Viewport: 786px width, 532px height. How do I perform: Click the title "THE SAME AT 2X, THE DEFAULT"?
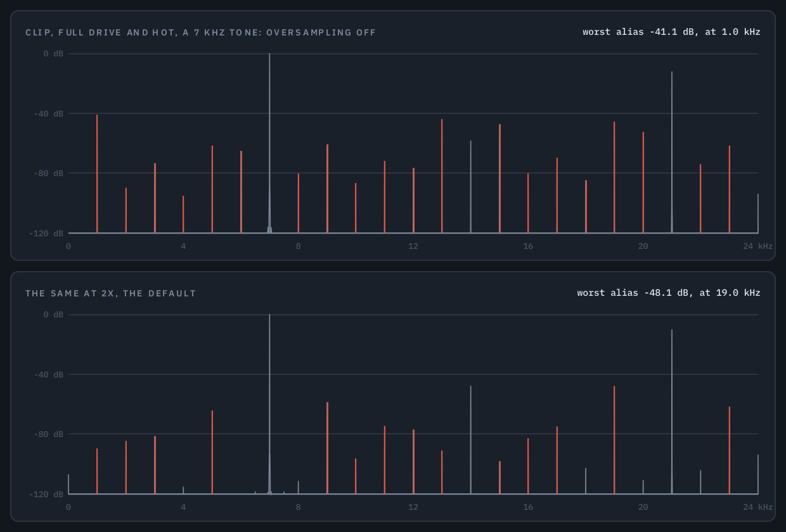[x=111, y=293]
